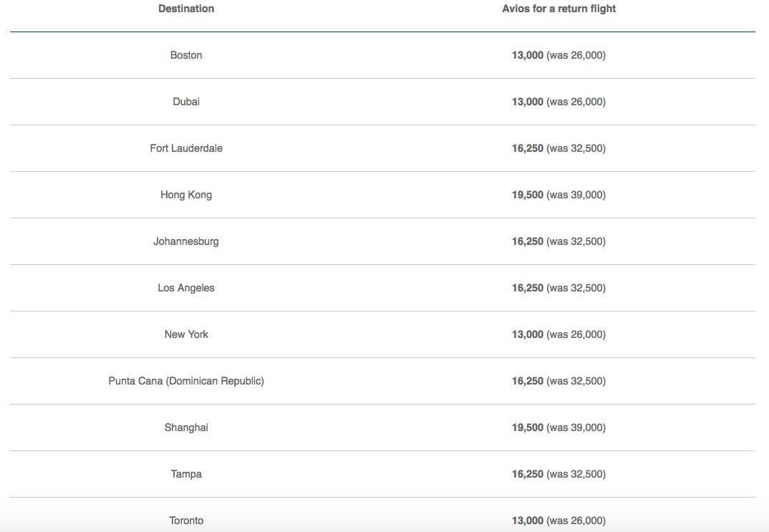Select Shanghai's 19,500 (was 39,000) price
769x532 pixels.
(x=558, y=427)
